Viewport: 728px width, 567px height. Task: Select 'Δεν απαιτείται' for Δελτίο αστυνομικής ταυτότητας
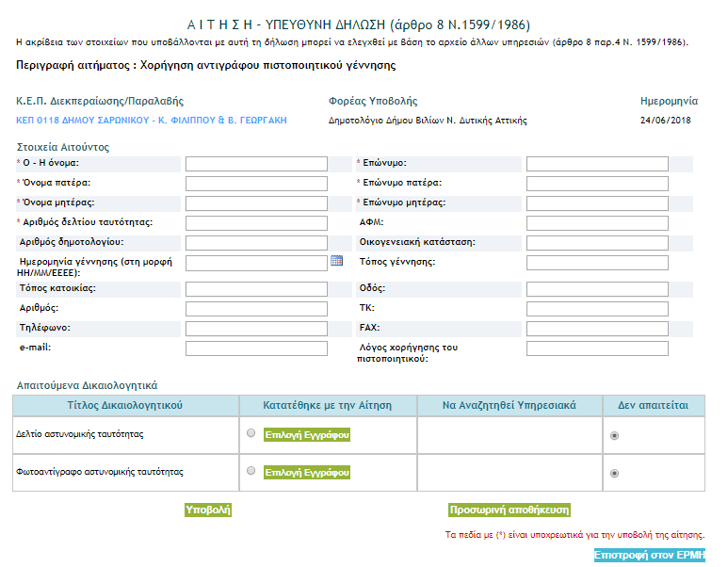(x=615, y=435)
